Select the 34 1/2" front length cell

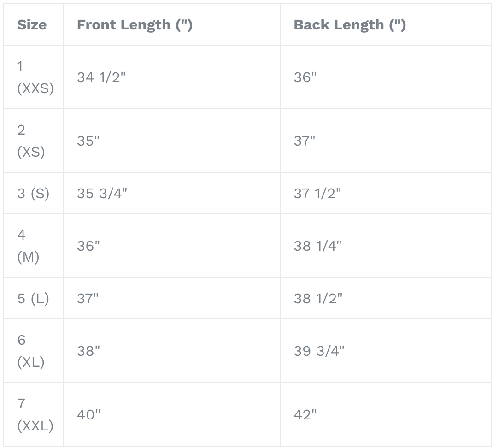[x=101, y=77]
